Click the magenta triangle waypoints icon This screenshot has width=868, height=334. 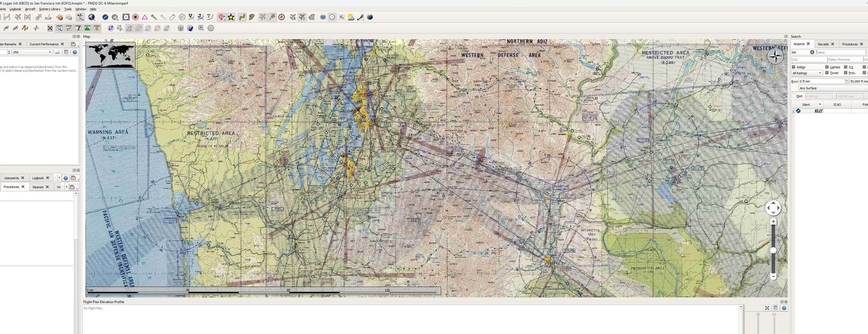145,17
